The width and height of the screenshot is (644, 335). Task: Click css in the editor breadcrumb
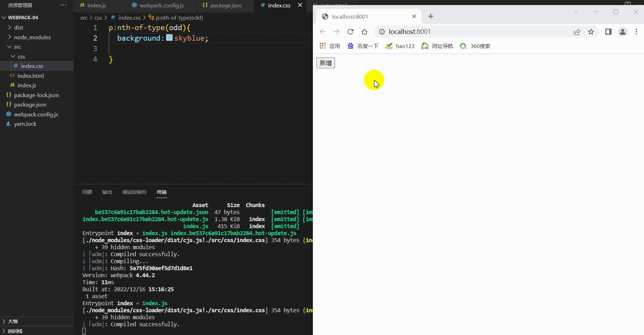coord(98,18)
